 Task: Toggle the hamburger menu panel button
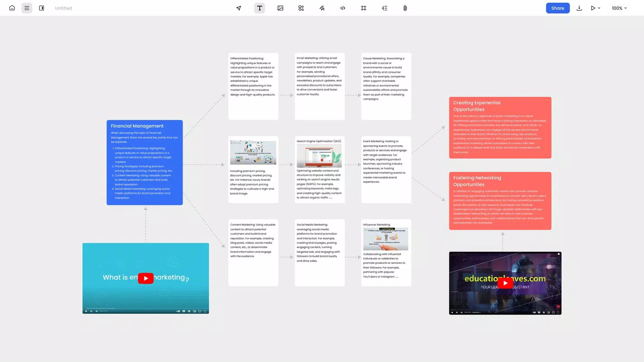pyautogui.click(x=27, y=8)
